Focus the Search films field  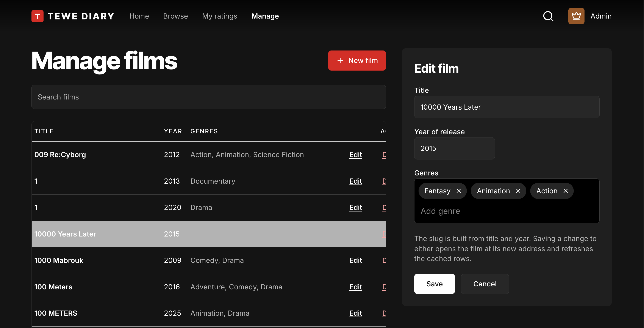point(208,97)
